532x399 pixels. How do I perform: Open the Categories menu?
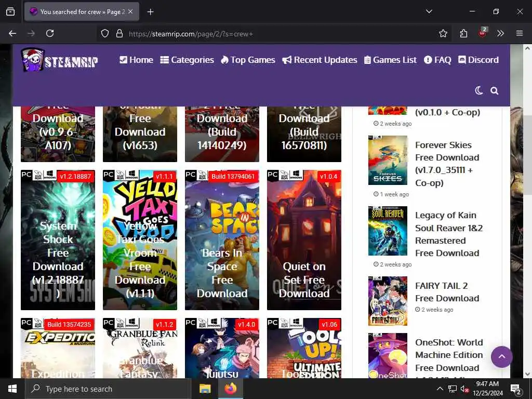187,60
